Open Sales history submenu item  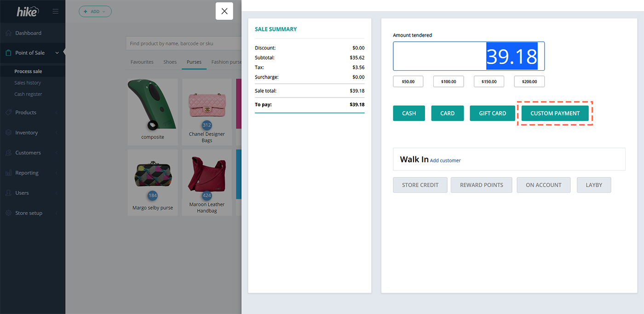(x=28, y=83)
